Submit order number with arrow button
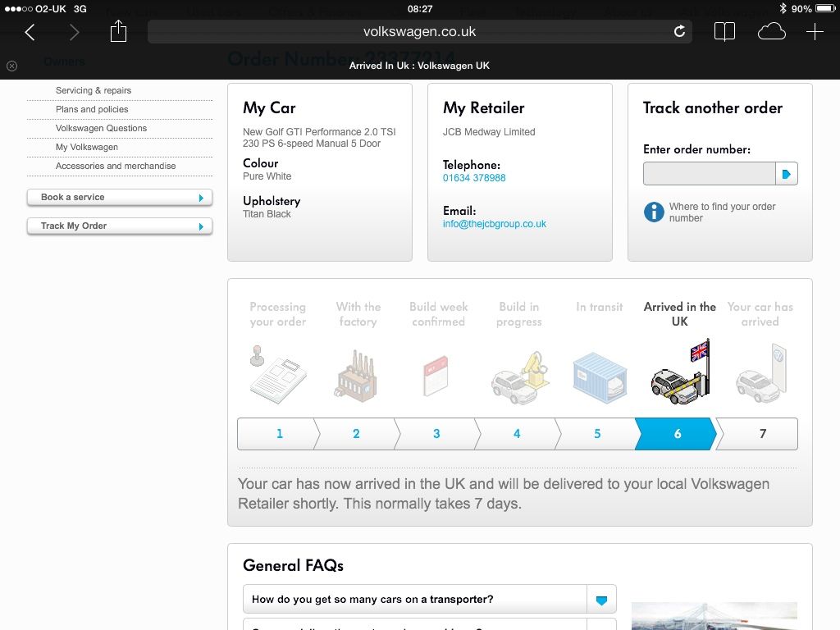This screenshot has height=630, width=840. 787,174
